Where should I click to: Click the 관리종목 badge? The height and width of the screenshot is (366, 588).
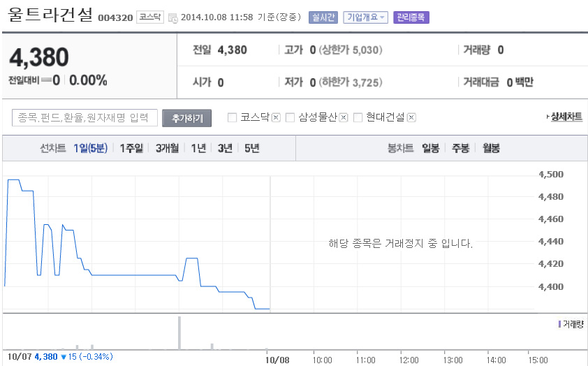click(x=411, y=17)
